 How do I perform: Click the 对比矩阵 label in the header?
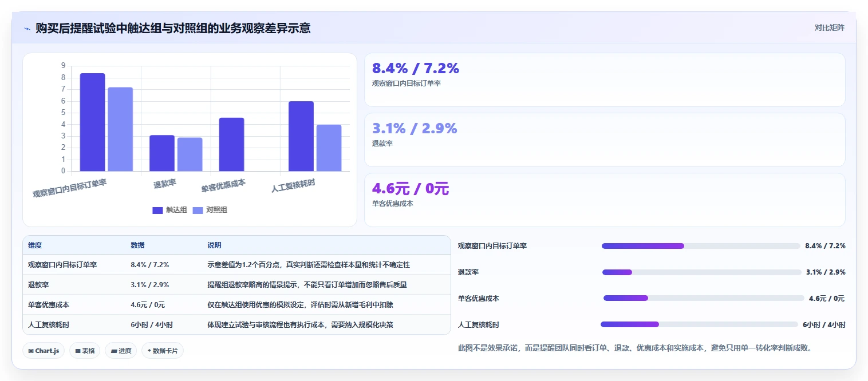coord(829,27)
